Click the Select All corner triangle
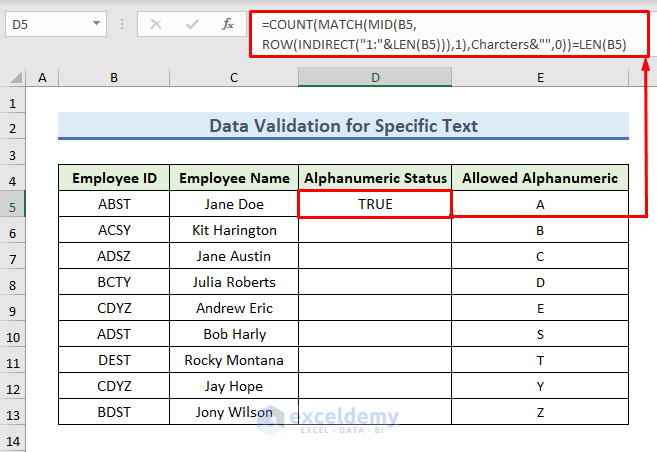The width and height of the screenshot is (657, 452). 16,78
